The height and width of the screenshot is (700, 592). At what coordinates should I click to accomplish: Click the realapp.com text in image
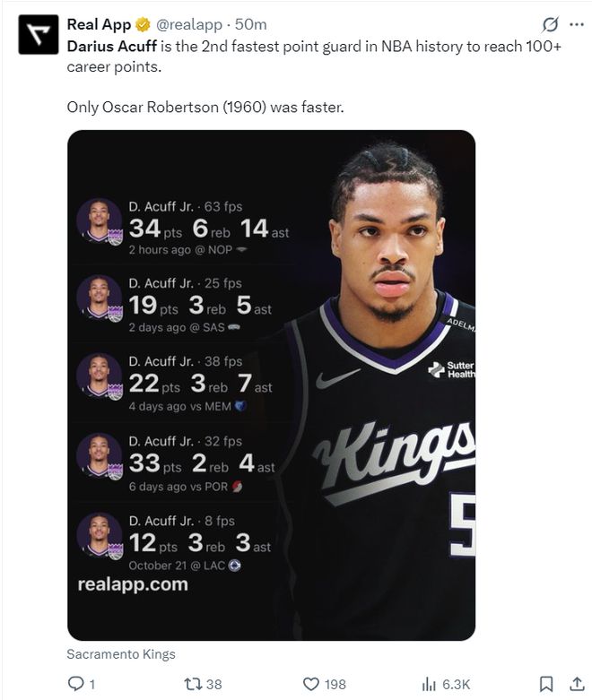click(133, 584)
